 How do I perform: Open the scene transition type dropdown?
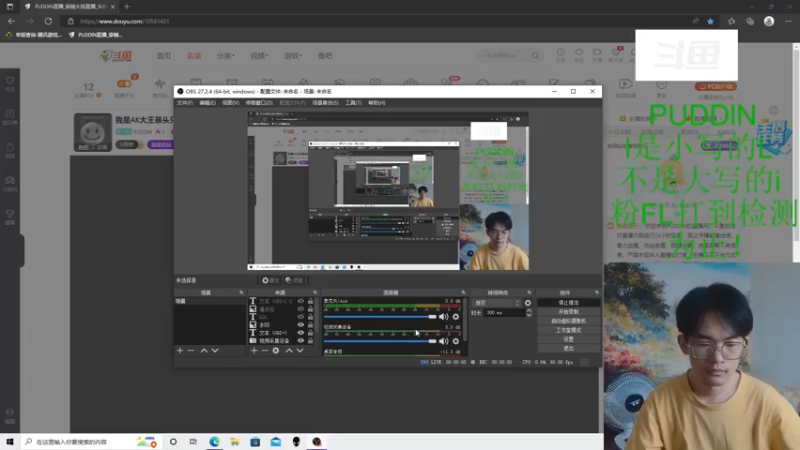(496, 303)
